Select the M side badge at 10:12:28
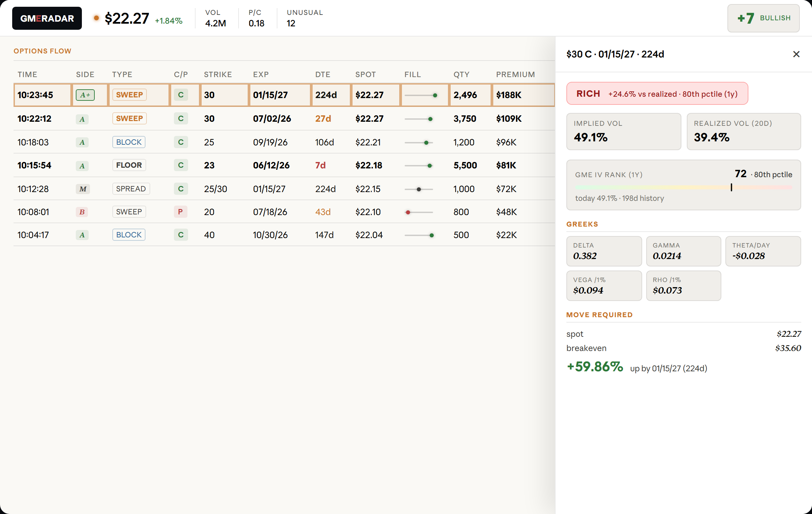 pos(83,189)
